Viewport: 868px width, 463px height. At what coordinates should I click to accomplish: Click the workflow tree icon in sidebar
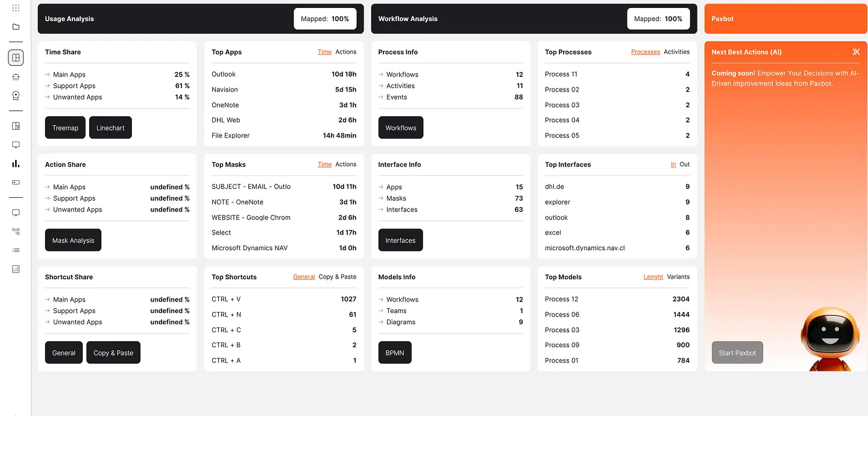16,231
